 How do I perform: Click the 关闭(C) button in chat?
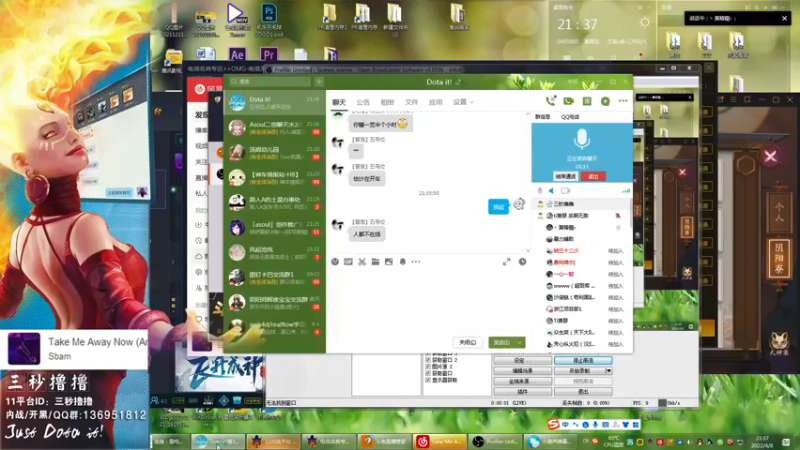[x=467, y=342]
